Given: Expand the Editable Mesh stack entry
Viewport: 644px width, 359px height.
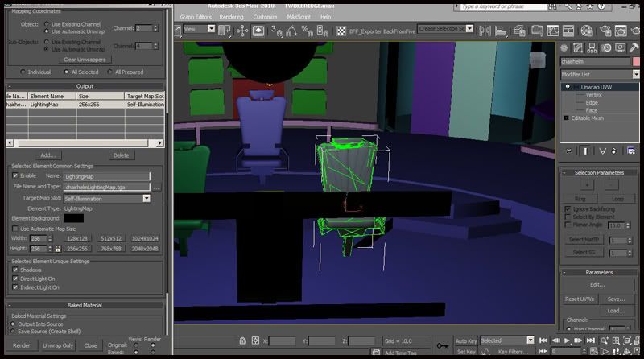Looking at the screenshot, I should coord(567,118).
